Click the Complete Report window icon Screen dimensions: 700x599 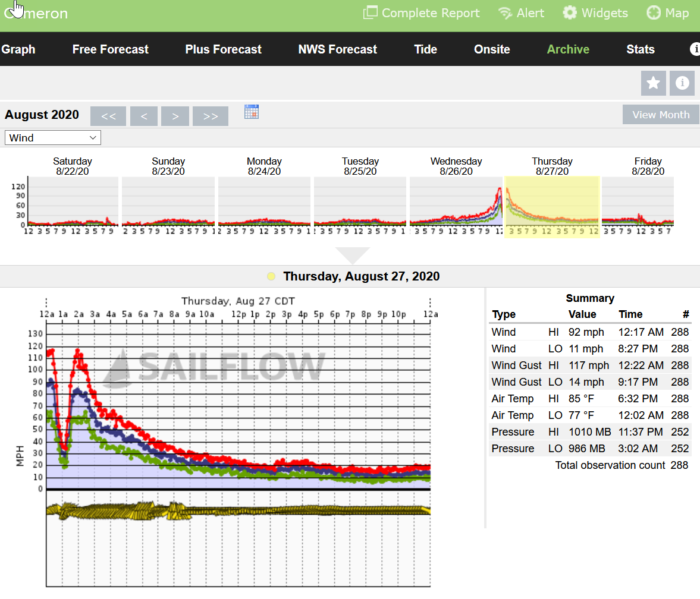point(370,12)
